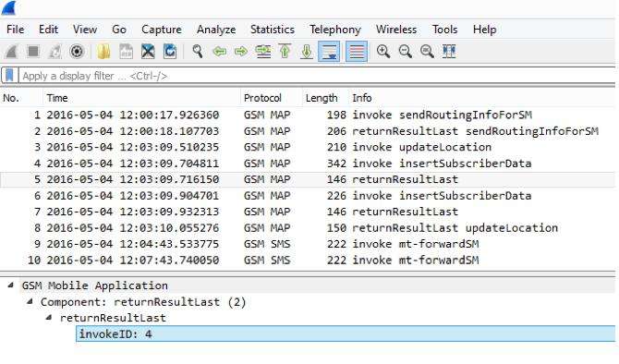619x364 pixels.
Task: Select packet 10 at 12:07:43.740050
Action: click(x=308, y=261)
